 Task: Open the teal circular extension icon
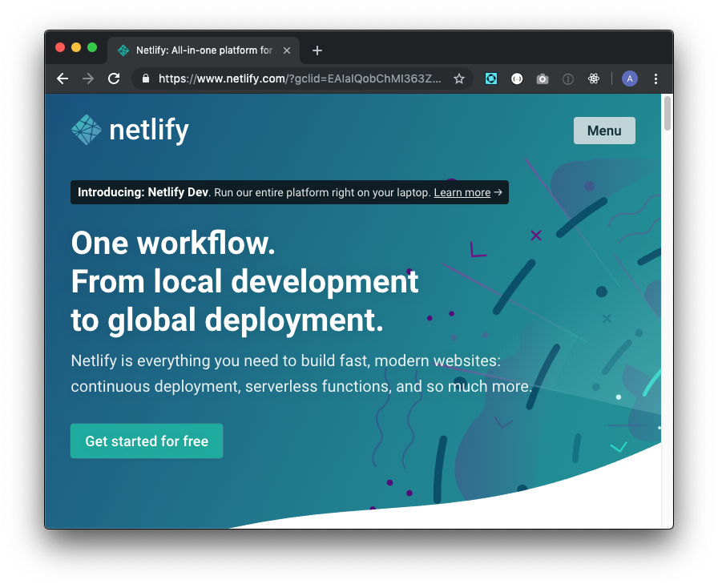point(491,79)
